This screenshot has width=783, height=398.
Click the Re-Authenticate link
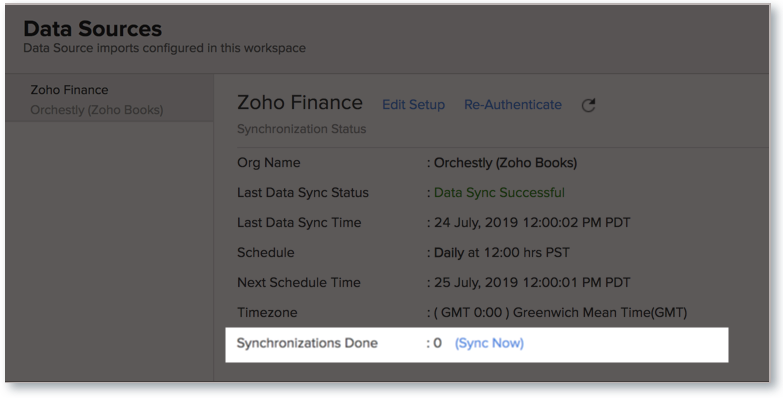tap(513, 105)
